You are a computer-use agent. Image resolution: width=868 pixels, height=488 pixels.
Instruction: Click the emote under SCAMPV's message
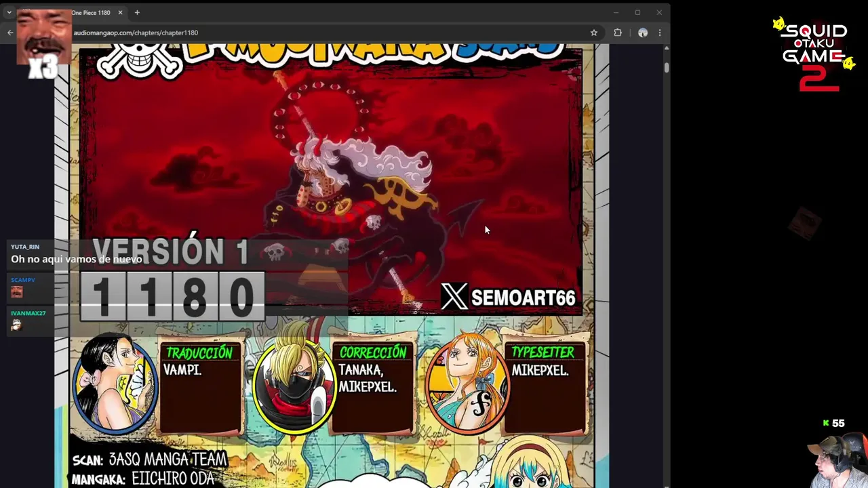(x=17, y=292)
